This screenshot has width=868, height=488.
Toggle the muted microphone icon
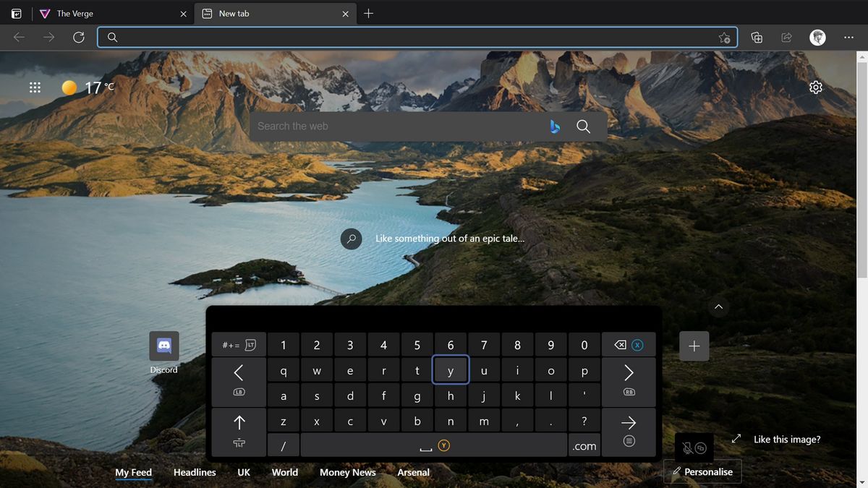pos(686,448)
